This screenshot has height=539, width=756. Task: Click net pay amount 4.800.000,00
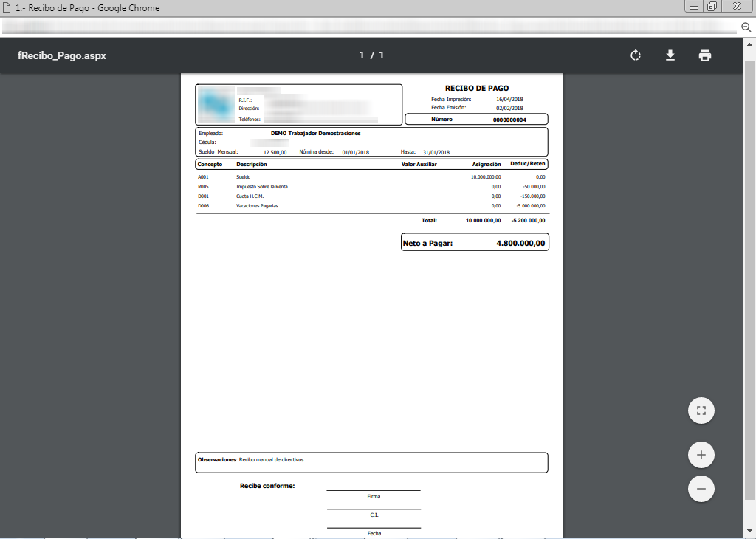coord(520,244)
